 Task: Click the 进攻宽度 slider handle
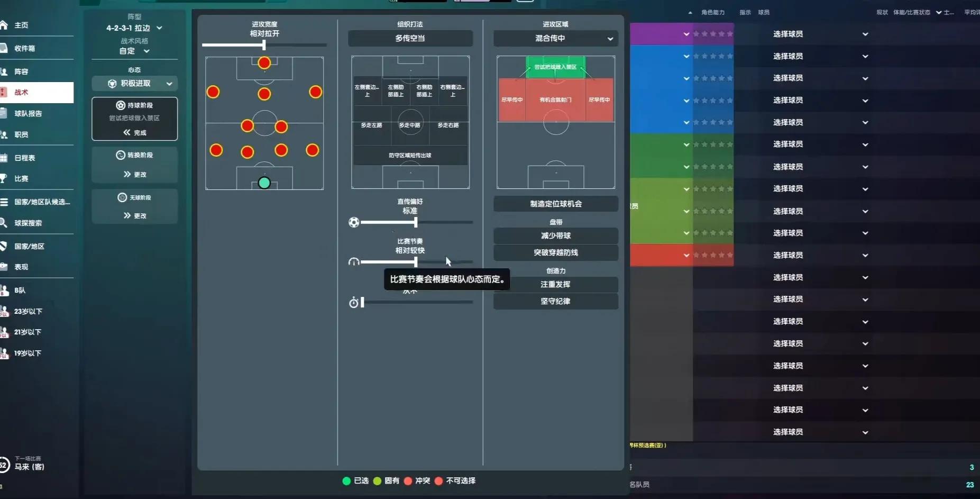click(264, 45)
